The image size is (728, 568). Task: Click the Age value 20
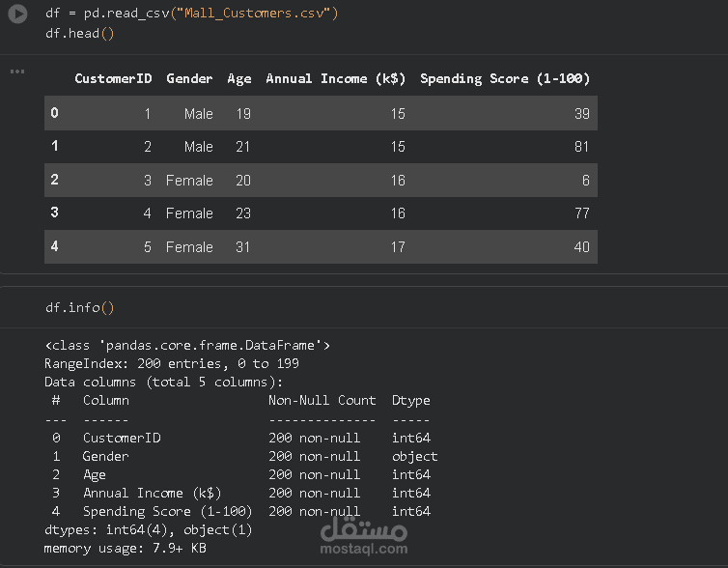243,181
